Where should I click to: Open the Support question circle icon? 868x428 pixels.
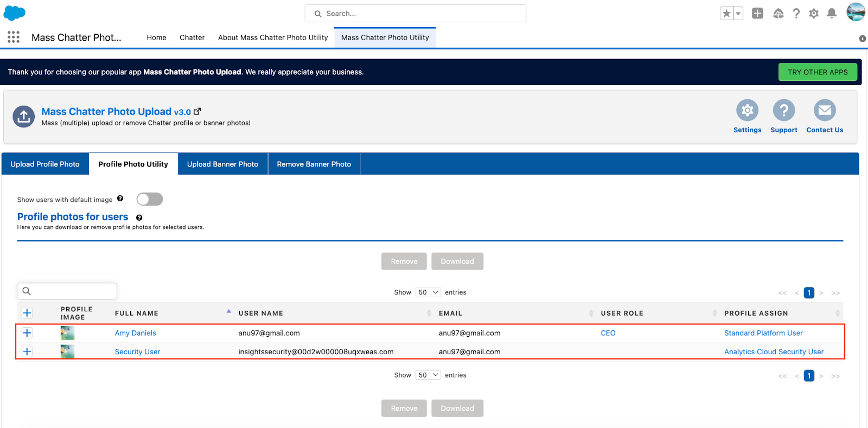(784, 110)
